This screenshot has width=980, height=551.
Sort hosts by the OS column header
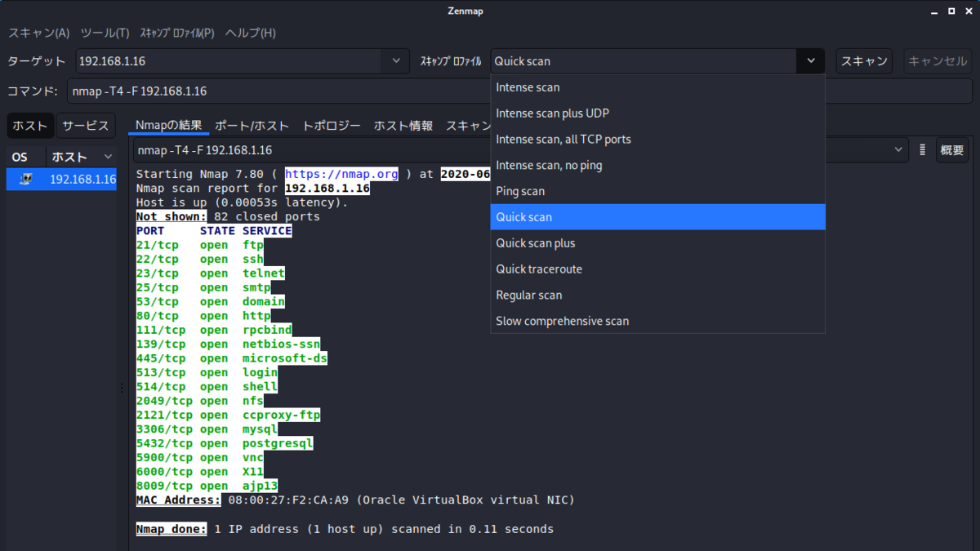pos(25,157)
